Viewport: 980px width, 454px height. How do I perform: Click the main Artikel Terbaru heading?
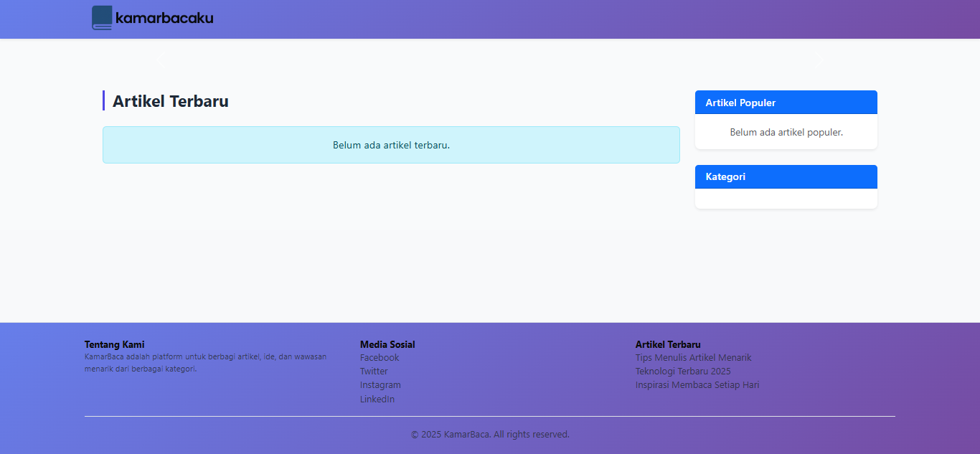click(x=171, y=101)
